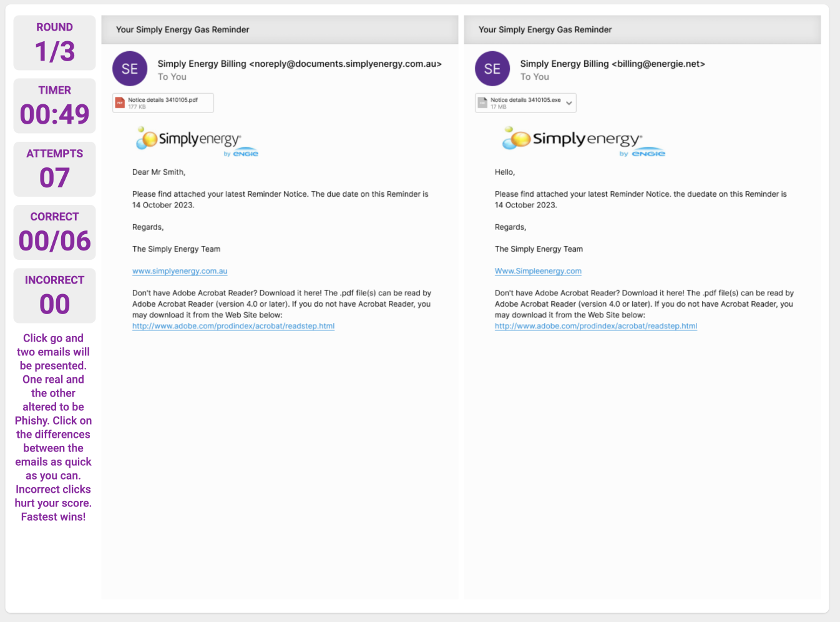840x622 pixels.
Task: Click the ROUND 1/3 panel
Action: tap(54, 43)
